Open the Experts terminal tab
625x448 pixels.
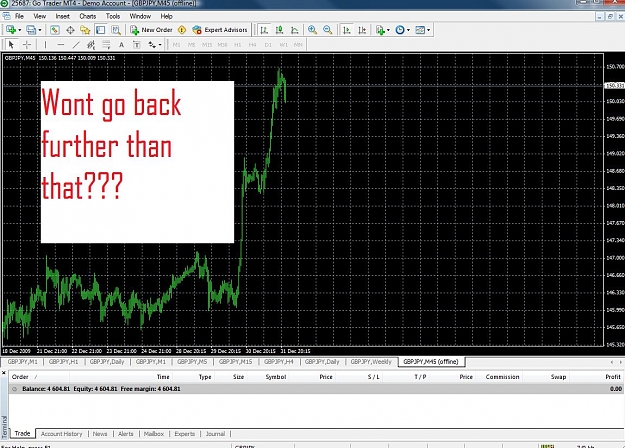pyautogui.click(x=185, y=434)
